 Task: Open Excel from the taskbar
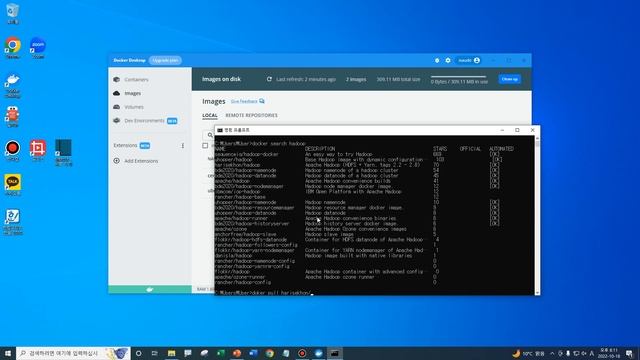pyautogui.click(x=220, y=353)
